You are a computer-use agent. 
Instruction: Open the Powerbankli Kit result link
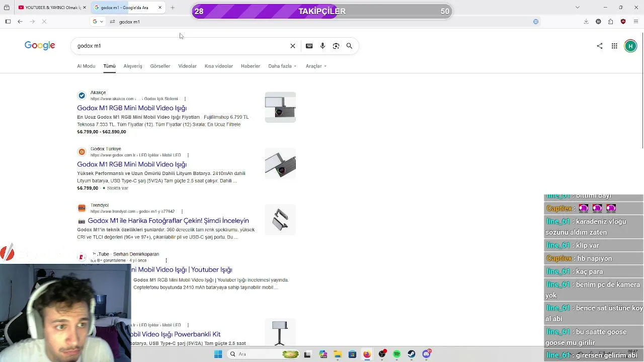(x=176, y=334)
